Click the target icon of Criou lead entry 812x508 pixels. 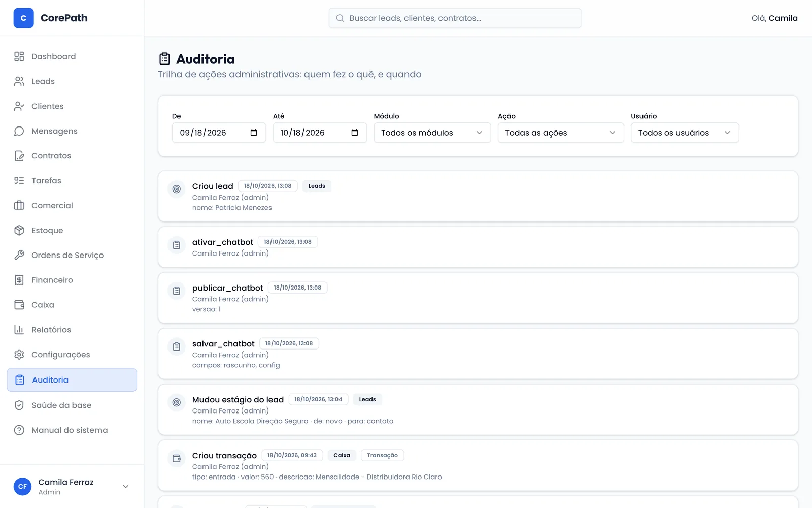[177, 189]
